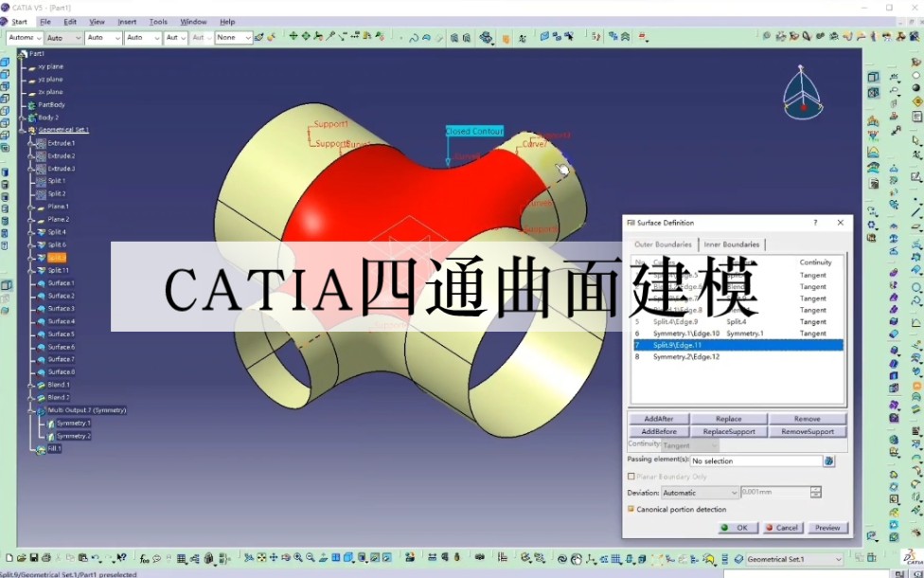The height and width of the screenshot is (578, 924).
Task: Switch to the Inner Boundaries tab
Action: pyautogui.click(x=731, y=244)
